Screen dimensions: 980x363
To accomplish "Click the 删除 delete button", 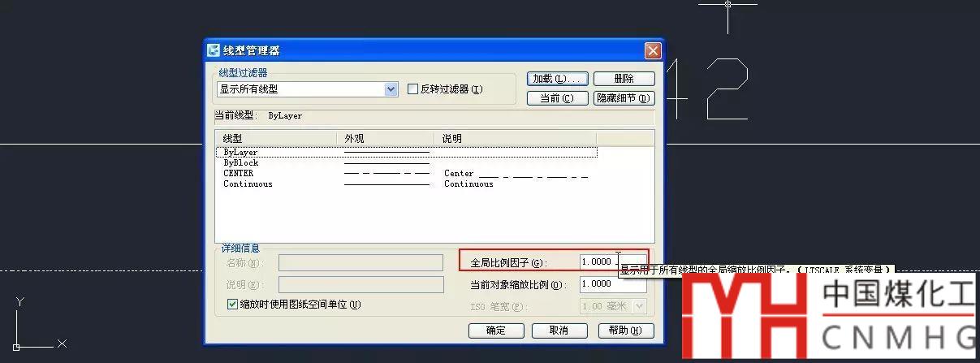I will pyautogui.click(x=624, y=79).
